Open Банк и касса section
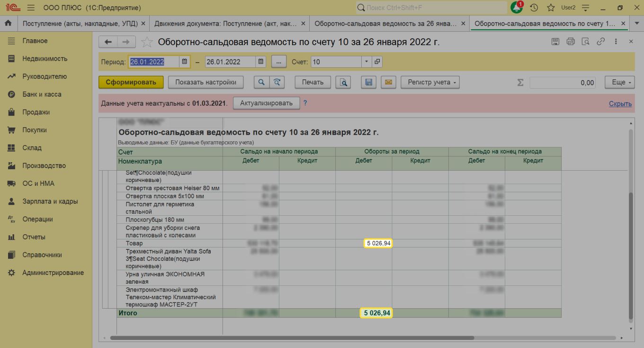Screen dimensions: 644x348 pyautogui.click(x=42, y=94)
